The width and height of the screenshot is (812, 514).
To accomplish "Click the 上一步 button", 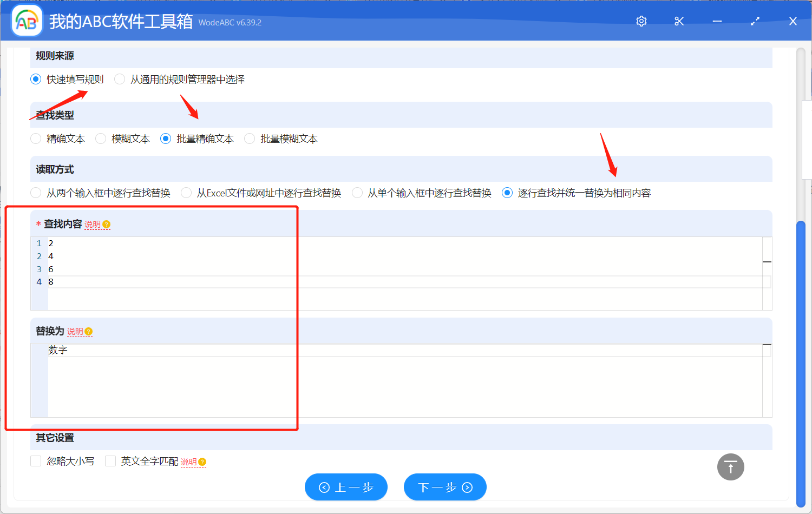I will 346,487.
